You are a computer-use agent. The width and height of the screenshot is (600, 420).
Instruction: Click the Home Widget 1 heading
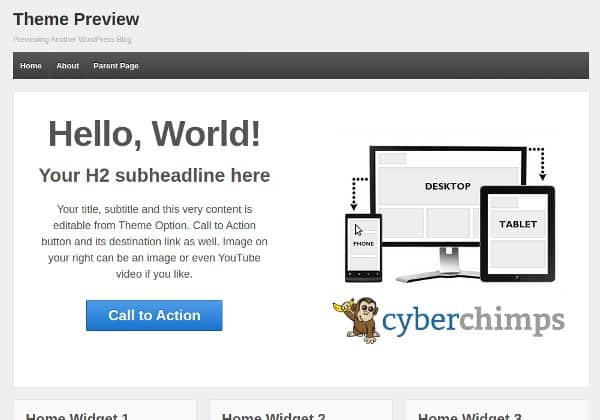[x=77, y=416]
